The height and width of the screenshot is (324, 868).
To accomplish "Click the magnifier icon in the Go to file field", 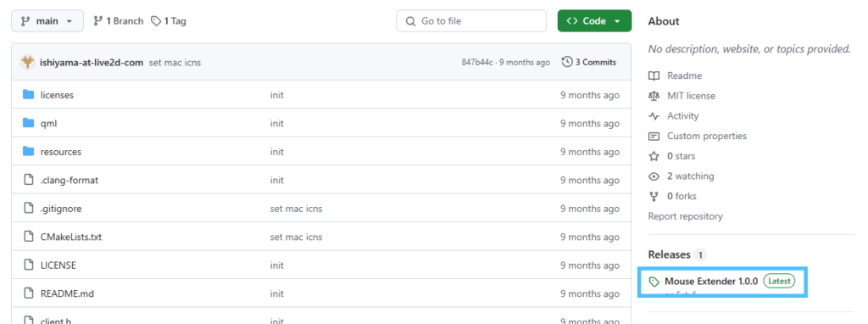I will (x=410, y=21).
